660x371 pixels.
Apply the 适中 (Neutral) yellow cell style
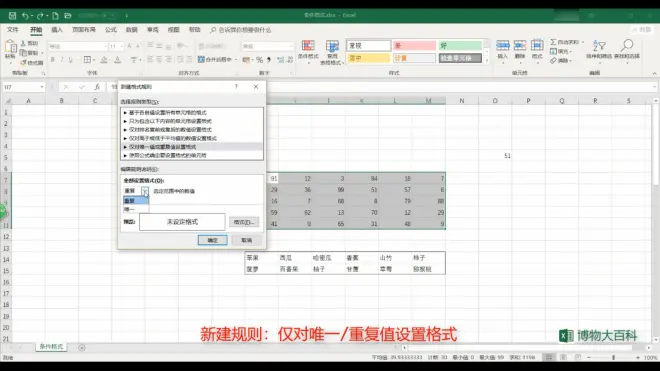pos(368,58)
